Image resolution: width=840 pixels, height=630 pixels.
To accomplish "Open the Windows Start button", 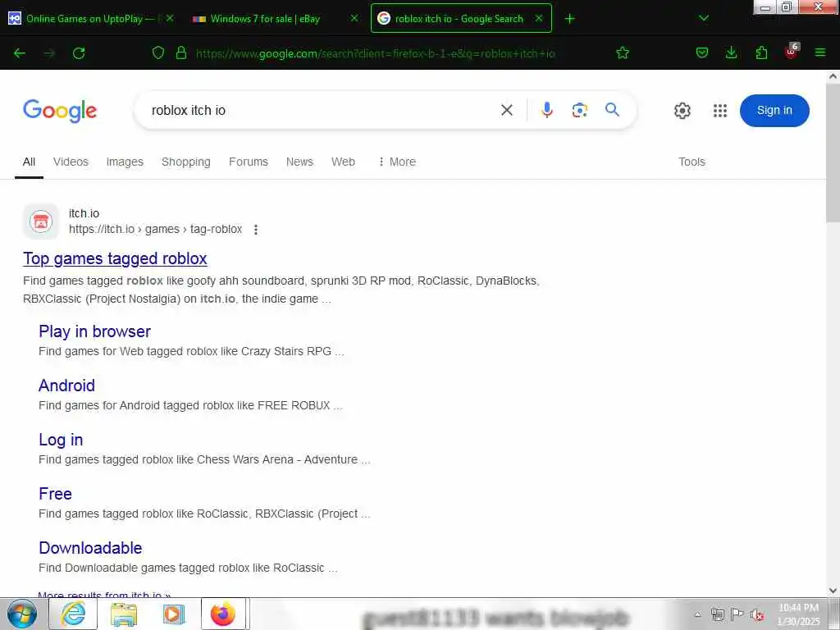I will 22,614.
